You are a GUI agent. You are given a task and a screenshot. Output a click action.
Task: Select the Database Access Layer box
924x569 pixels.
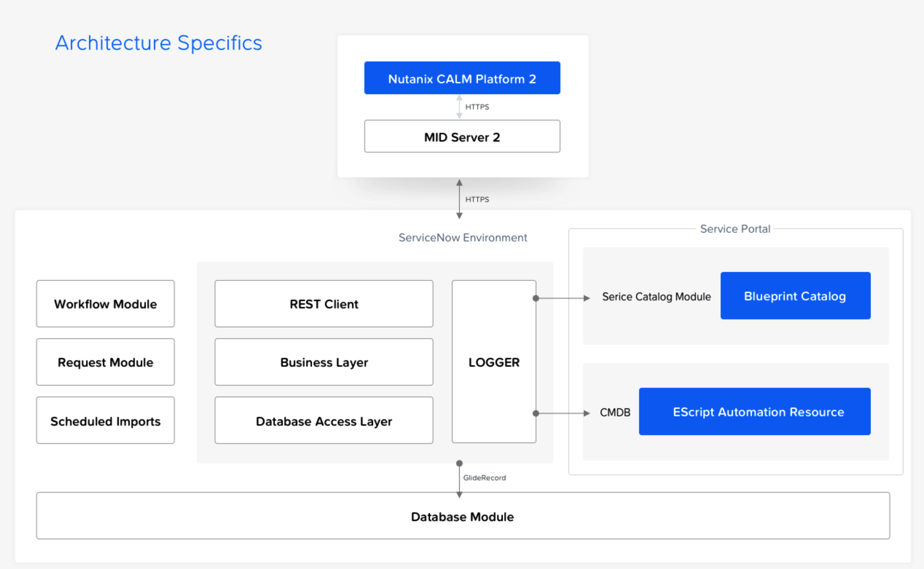(324, 420)
